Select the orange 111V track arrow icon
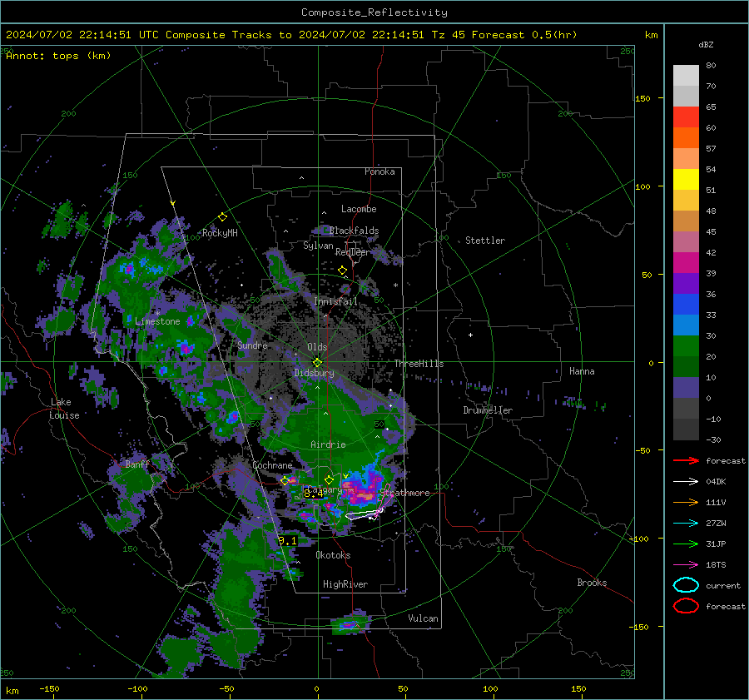749x700 pixels. click(686, 502)
